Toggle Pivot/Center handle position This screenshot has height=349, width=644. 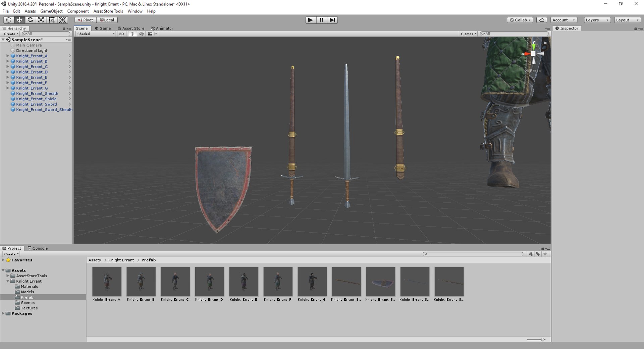tap(86, 20)
